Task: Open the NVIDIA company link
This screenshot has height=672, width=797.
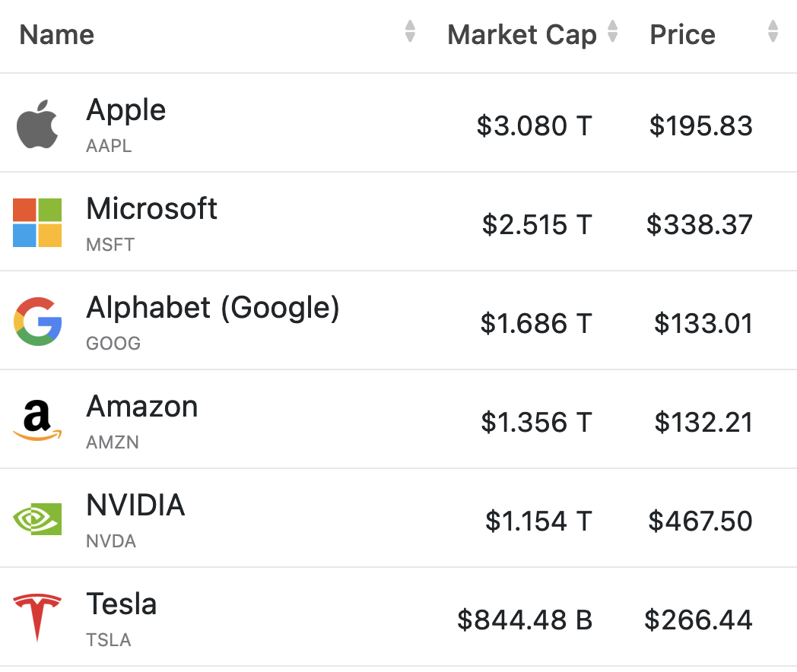Action: pos(135,506)
